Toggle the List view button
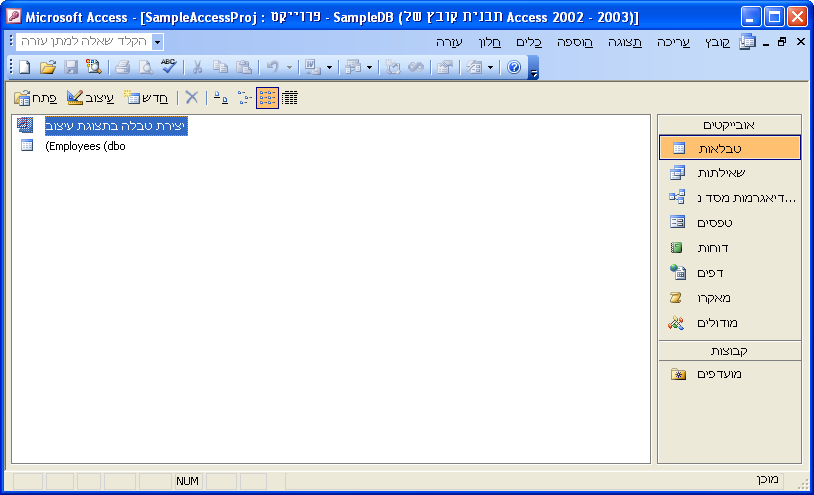 (267, 97)
